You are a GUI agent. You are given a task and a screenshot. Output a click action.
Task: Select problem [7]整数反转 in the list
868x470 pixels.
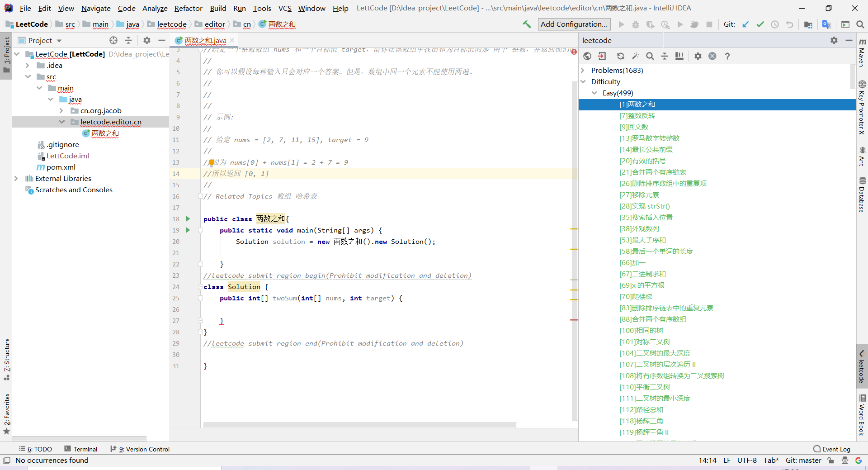[x=637, y=116]
